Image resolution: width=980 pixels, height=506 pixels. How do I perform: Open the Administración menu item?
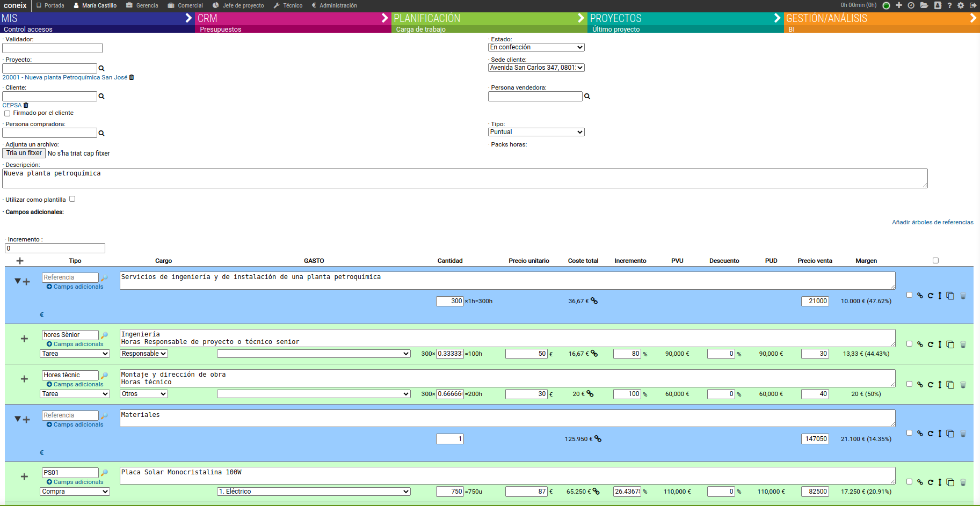pos(334,5)
